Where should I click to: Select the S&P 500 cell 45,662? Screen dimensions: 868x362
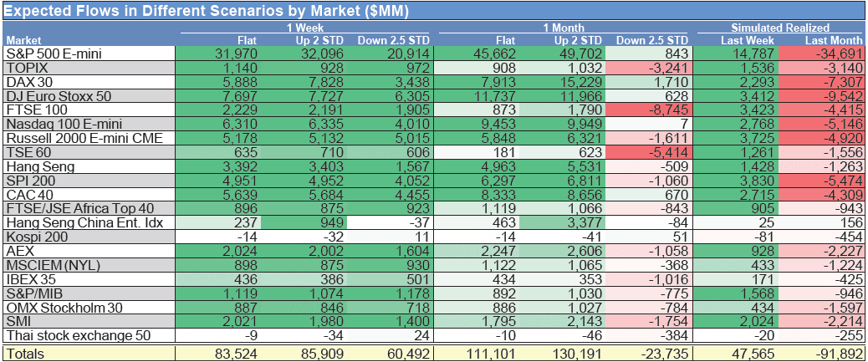tap(477, 54)
